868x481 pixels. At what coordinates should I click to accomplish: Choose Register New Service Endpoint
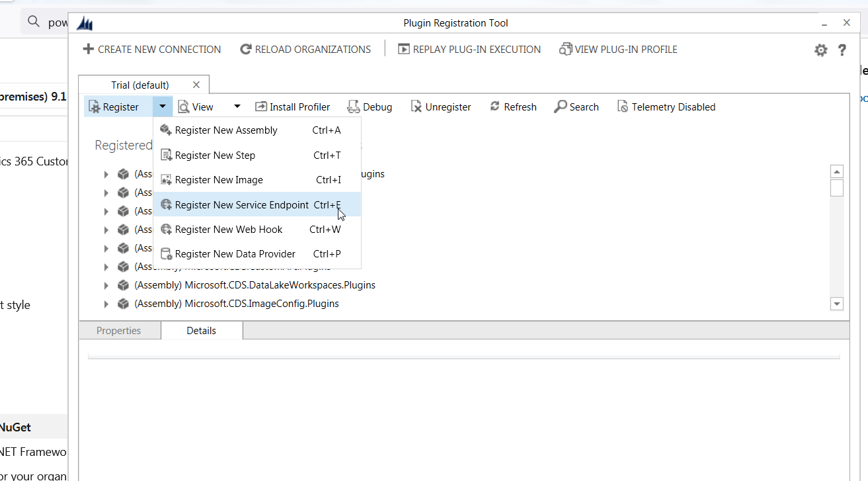click(x=257, y=205)
